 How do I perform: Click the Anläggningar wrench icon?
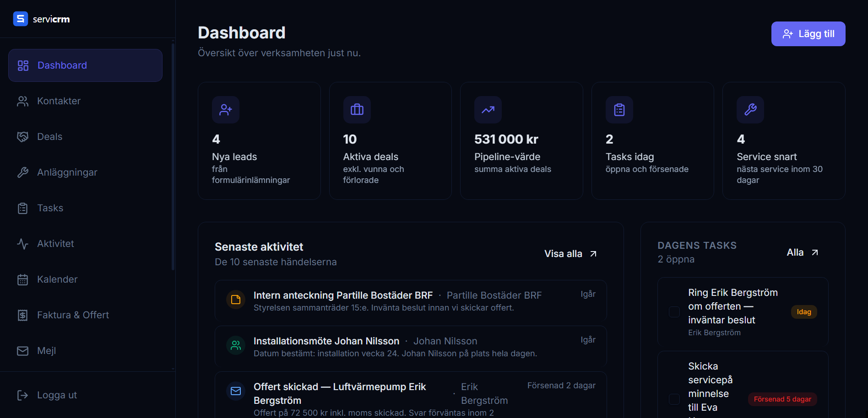click(x=23, y=172)
